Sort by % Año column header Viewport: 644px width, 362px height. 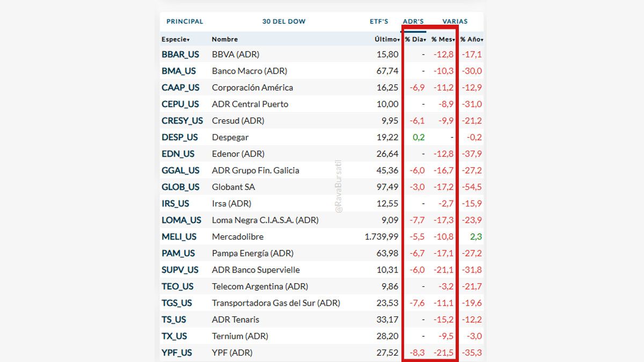click(x=472, y=39)
